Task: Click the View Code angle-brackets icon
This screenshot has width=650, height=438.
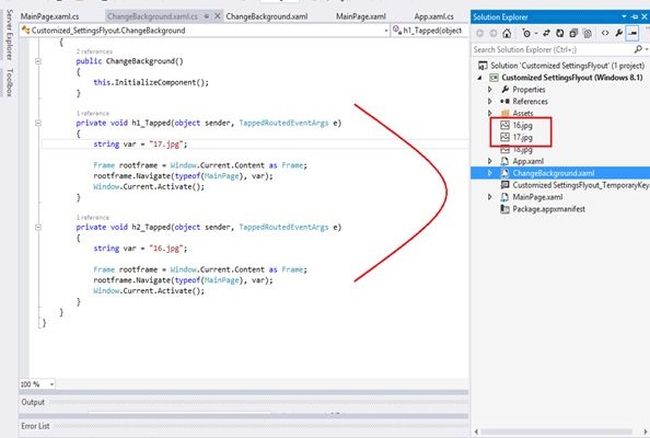Action: (605, 34)
